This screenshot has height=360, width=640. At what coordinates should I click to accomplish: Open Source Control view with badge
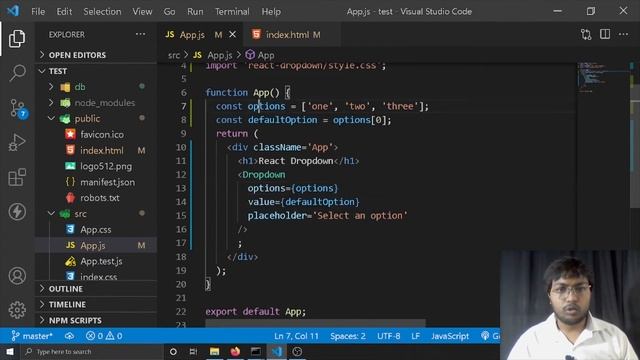pyautogui.click(x=18, y=108)
